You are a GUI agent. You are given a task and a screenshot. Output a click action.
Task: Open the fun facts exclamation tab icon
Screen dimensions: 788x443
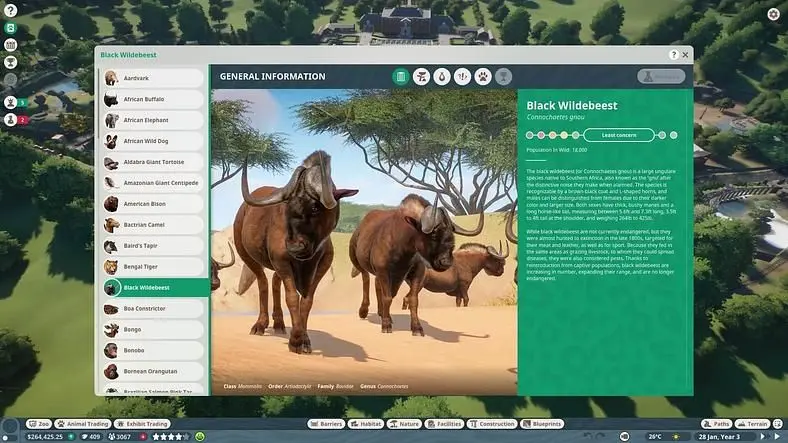pyautogui.click(x=462, y=77)
